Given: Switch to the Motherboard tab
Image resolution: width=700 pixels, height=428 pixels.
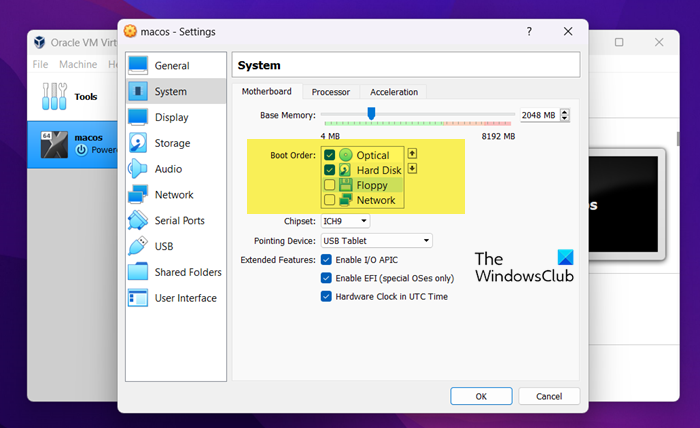Looking at the screenshot, I should click(x=267, y=91).
